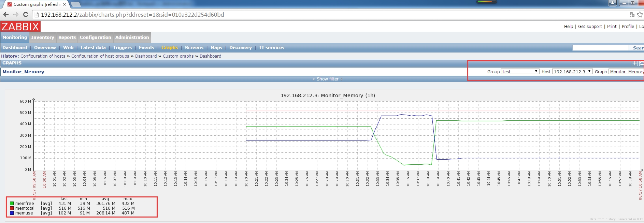Click the ZABBIX logo
This screenshot has width=644, height=223.
(20, 27)
